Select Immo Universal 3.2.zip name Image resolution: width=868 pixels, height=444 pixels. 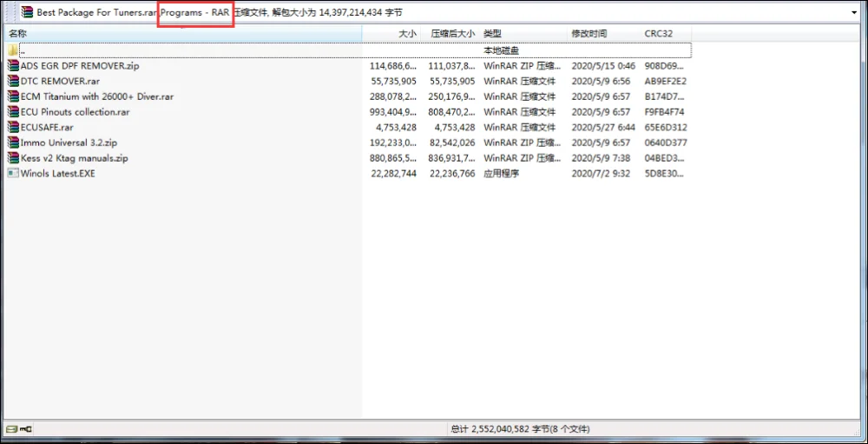click(69, 142)
